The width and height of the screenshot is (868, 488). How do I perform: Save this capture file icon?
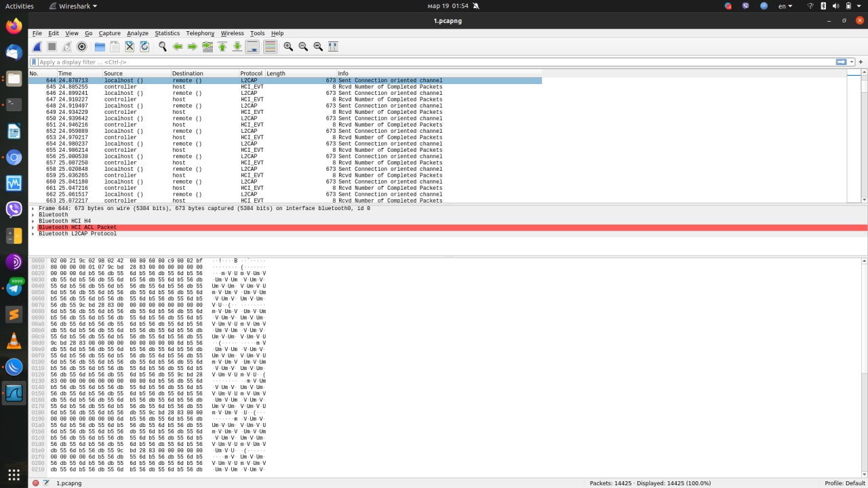pos(115,47)
